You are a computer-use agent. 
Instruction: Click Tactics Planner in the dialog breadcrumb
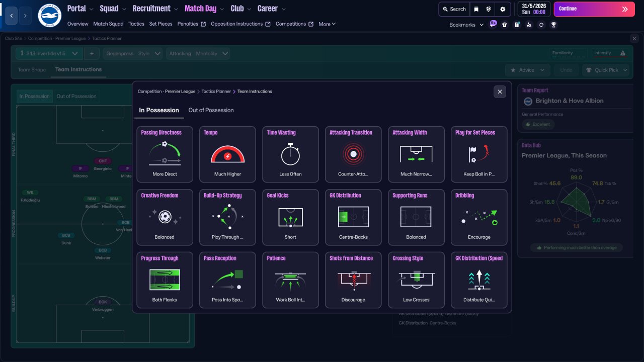(216, 92)
